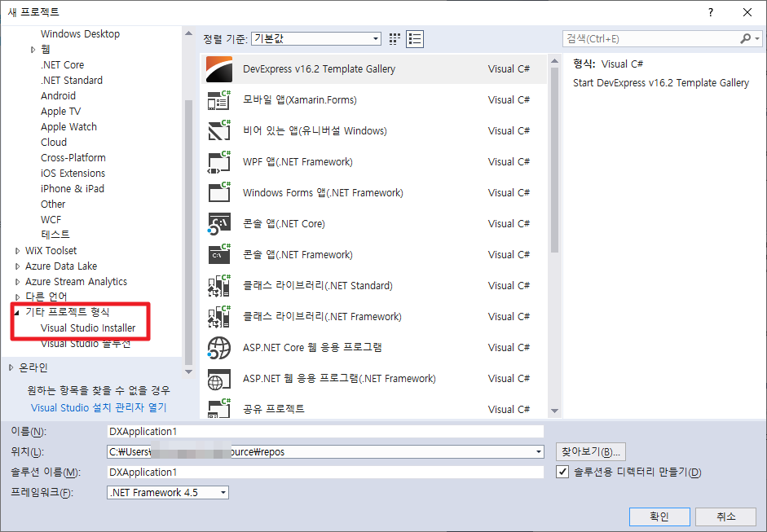Click the ASP.NET 웹 응용 프로그램(.NET Framework) icon

[x=218, y=379]
